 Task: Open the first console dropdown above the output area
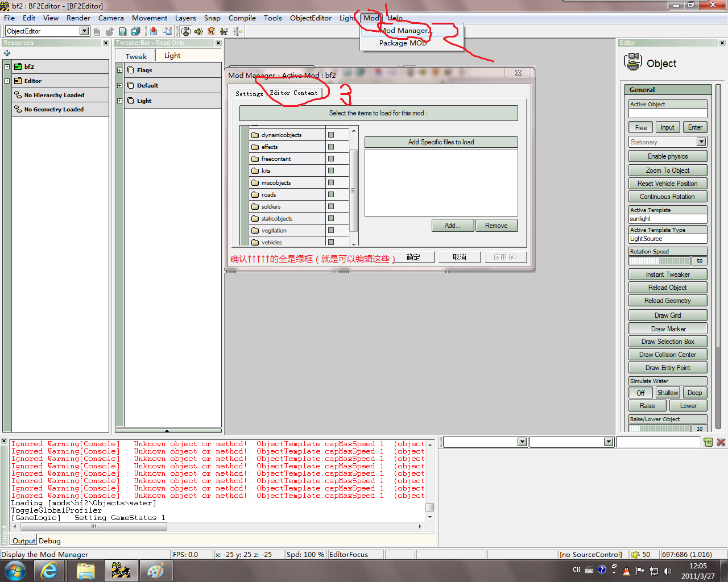522,442
